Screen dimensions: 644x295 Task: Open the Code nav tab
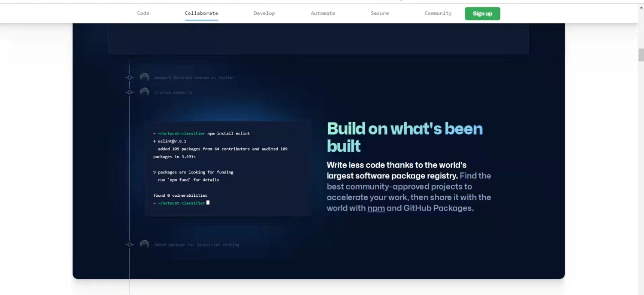[143, 13]
